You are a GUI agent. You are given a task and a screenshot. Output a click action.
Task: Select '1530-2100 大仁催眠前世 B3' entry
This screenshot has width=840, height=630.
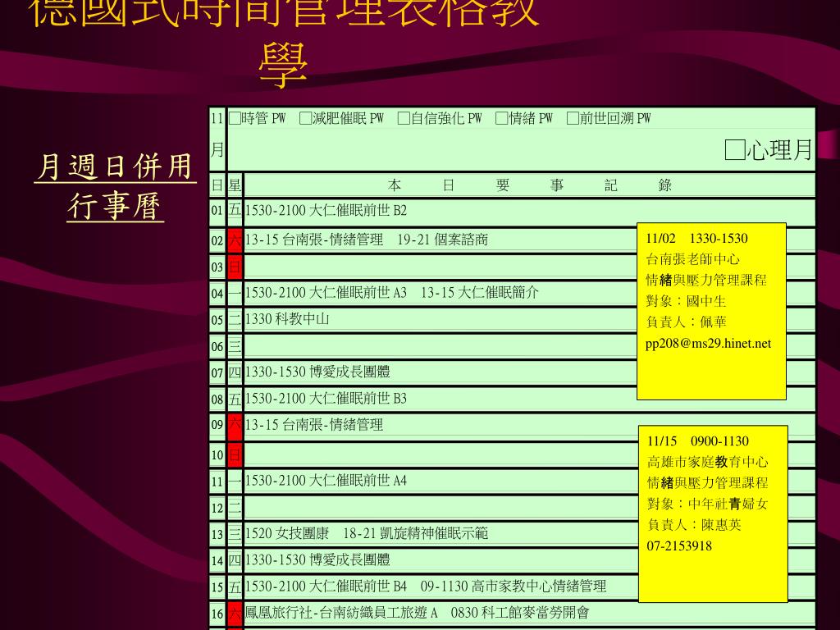326,399
